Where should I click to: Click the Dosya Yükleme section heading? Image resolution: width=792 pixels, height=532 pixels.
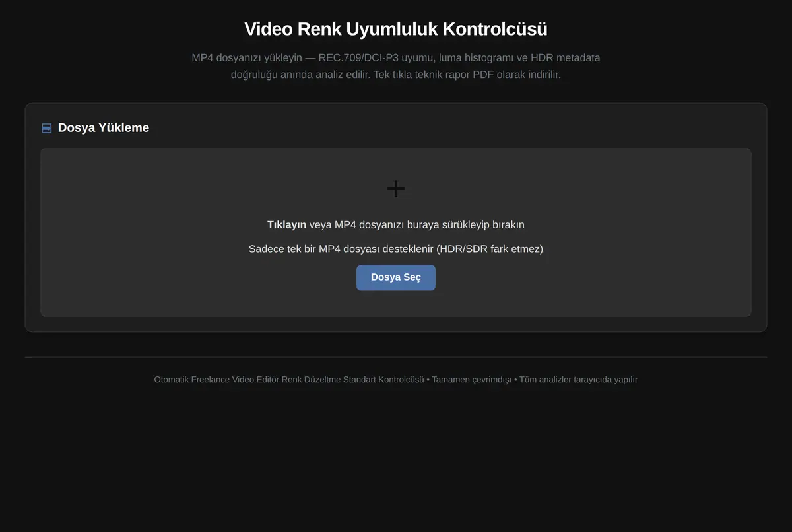104,127
